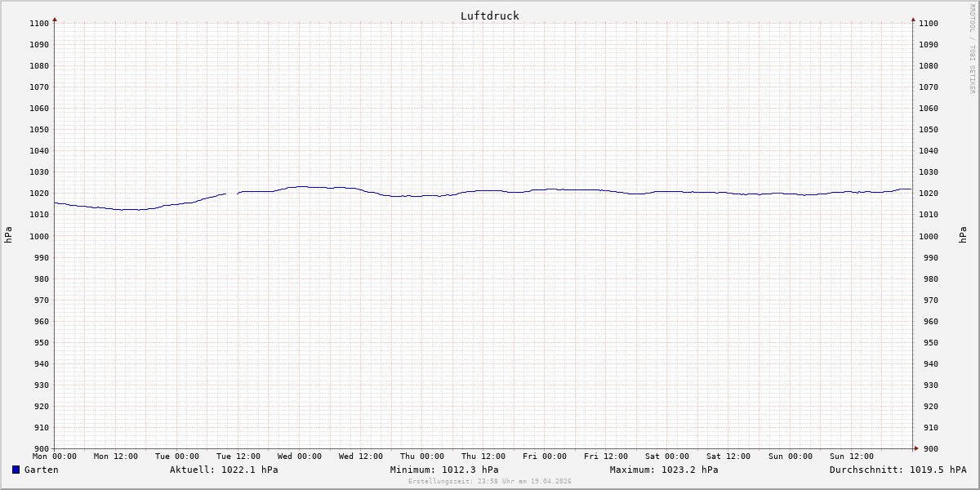980x490 pixels.
Task: Click the RRDTOOL / TOBI OETIKER watermark
Action: pos(972,49)
